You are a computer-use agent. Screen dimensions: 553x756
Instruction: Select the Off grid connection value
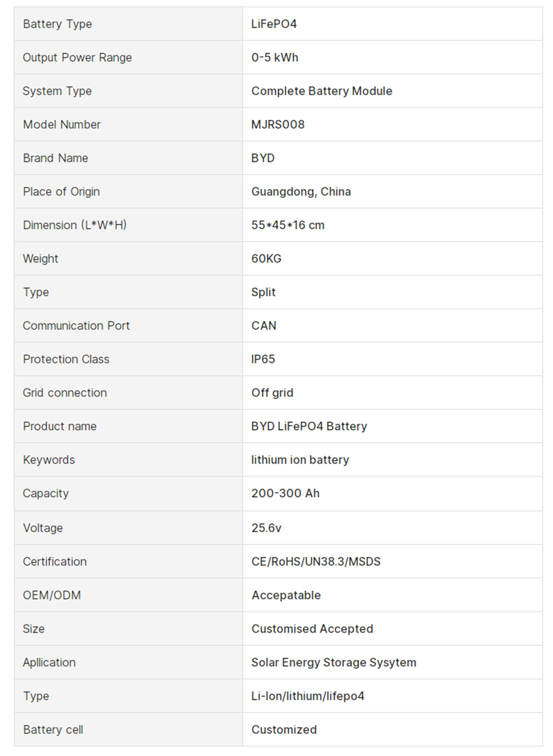[x=272, y=393]
